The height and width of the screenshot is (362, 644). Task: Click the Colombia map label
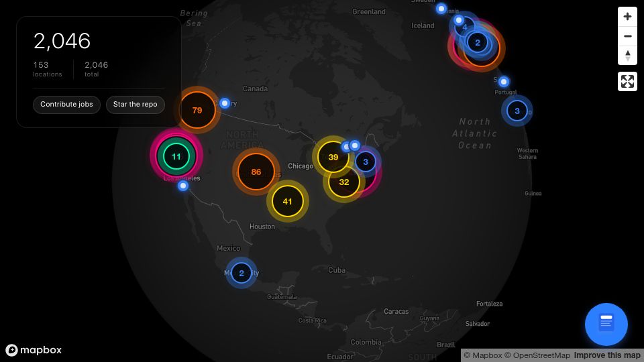pos(366,342)
